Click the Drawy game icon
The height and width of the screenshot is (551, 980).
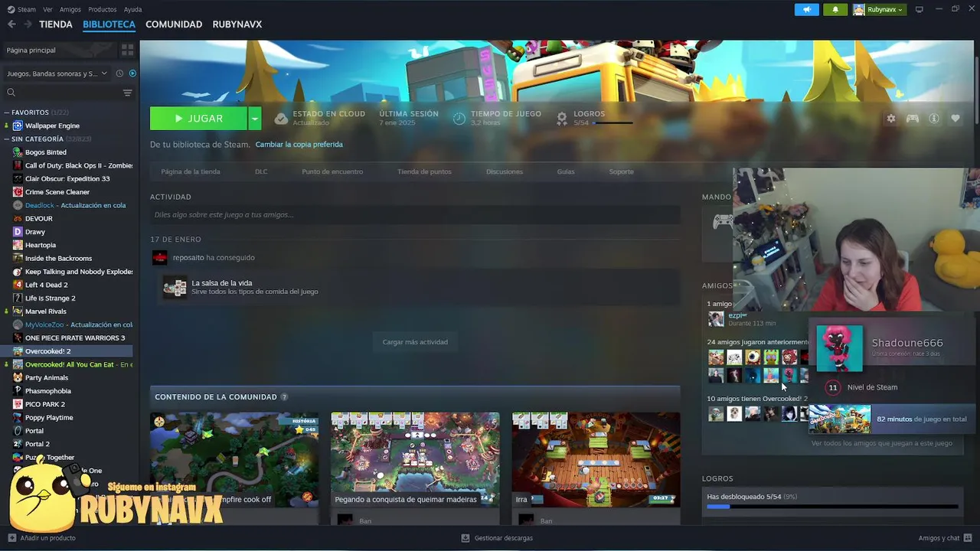18,232
